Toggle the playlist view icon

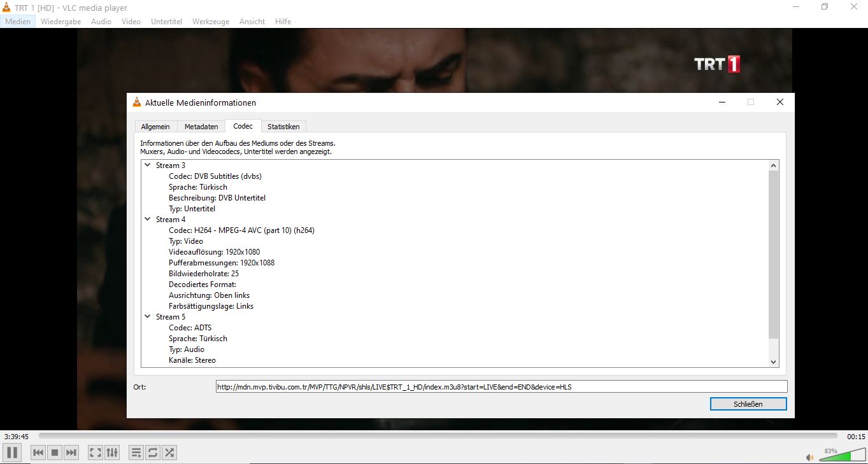pyautogui.click(x=136, y=453)
